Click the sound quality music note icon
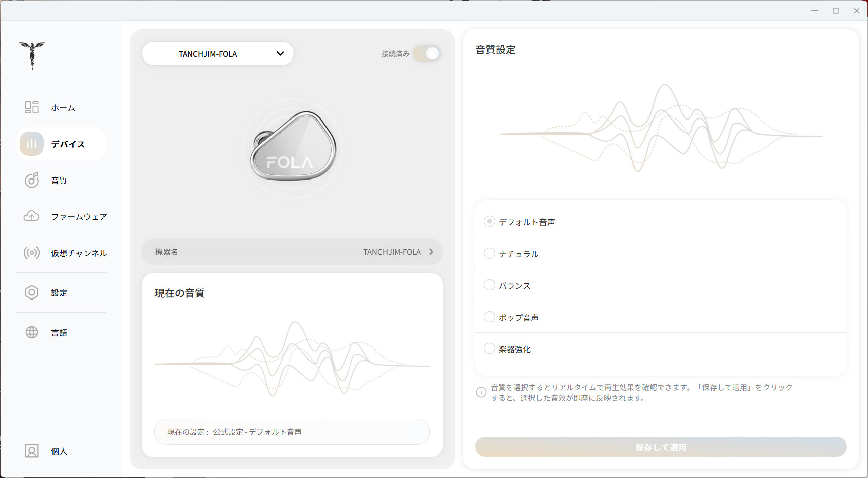This screenshot has height=478, width=868. pyautogui.click(x=32, y=180)
